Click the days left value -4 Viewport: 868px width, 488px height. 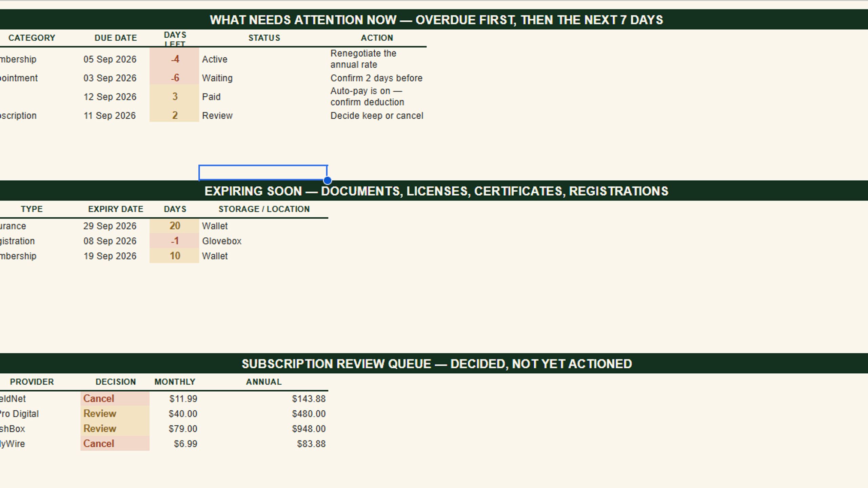[175, 59]
